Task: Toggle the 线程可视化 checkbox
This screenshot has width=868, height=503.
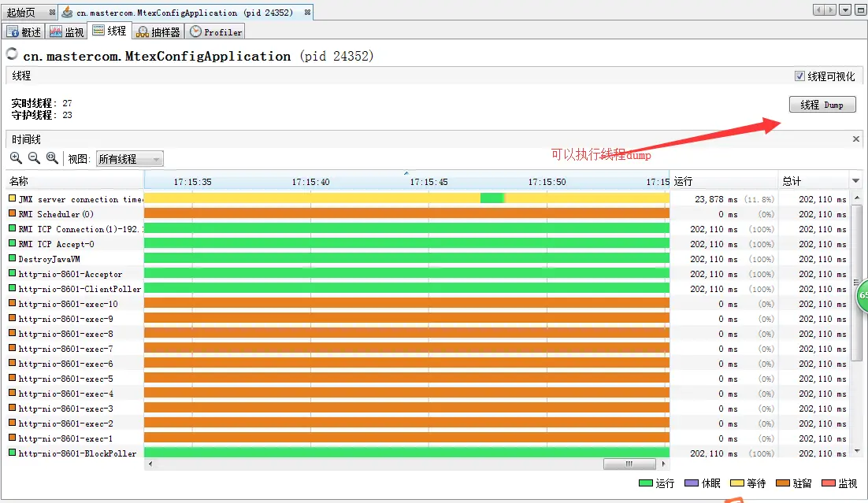Action: (799, 76)
